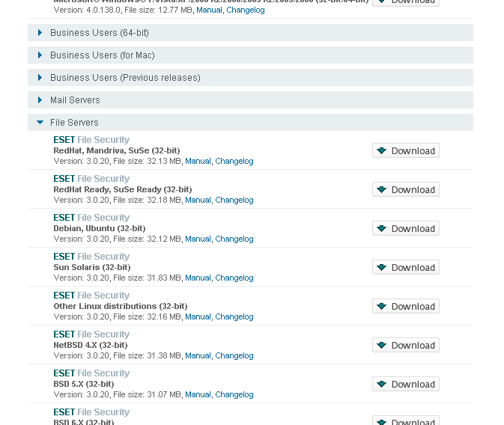Screen dimensions: 504x425
Task: Download the NetBSD 4.X 32-bit package
Action: pos(406,345)
